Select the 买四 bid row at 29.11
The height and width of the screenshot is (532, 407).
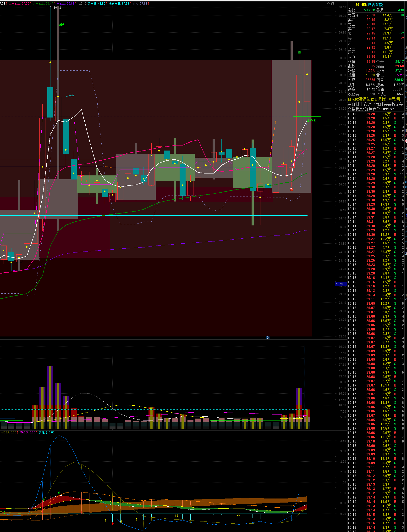[x=376, y=52]
